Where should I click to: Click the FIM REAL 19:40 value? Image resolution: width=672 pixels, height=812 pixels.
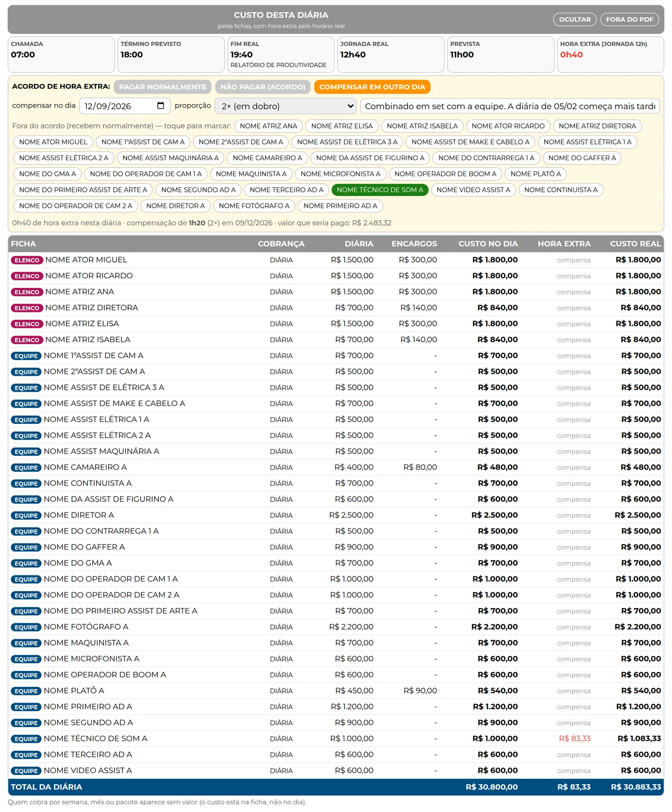(241, 55)
